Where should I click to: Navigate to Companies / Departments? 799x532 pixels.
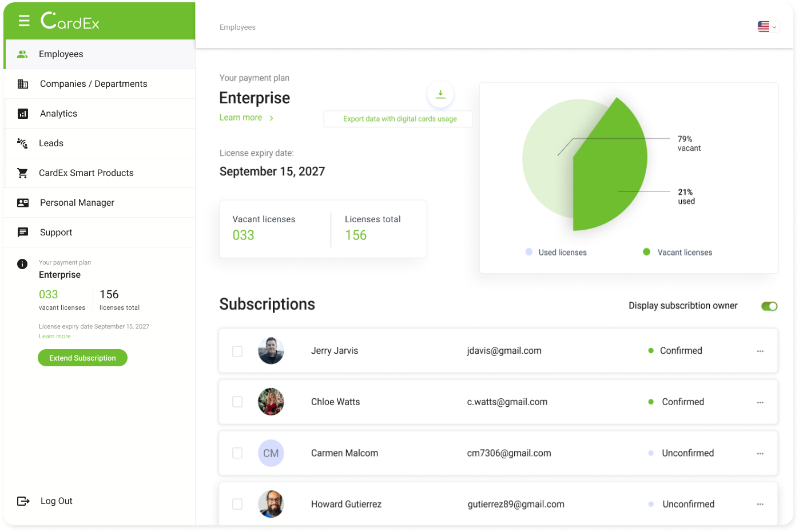coord(93,83)
